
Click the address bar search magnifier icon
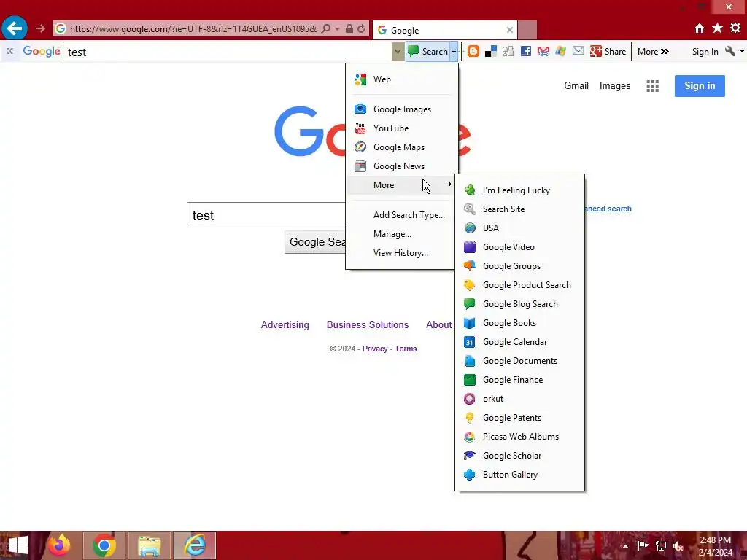[x=326, y=28]
